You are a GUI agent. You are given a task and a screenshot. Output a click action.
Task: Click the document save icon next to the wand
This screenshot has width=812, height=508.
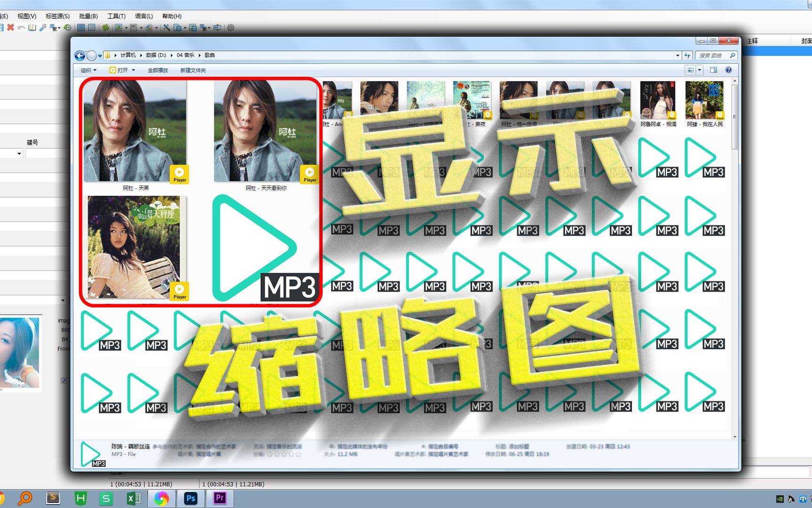[178, 28]
